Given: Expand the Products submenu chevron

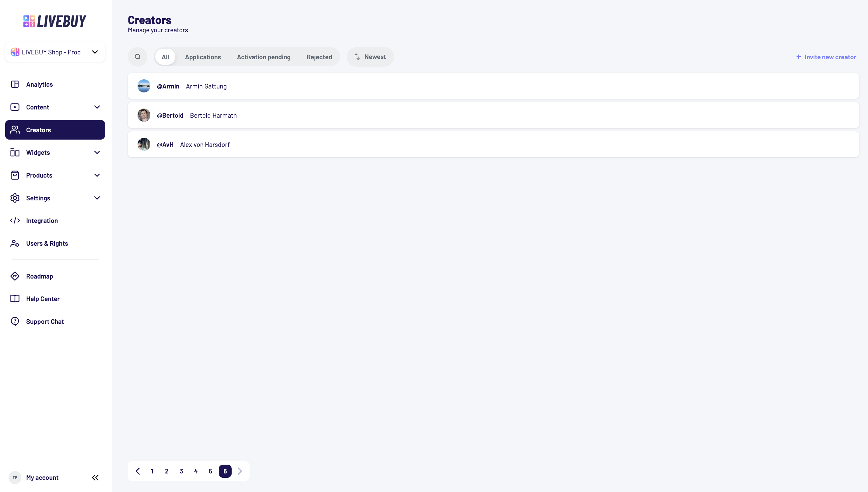Looking at the screenshot, I should [97, 175].
